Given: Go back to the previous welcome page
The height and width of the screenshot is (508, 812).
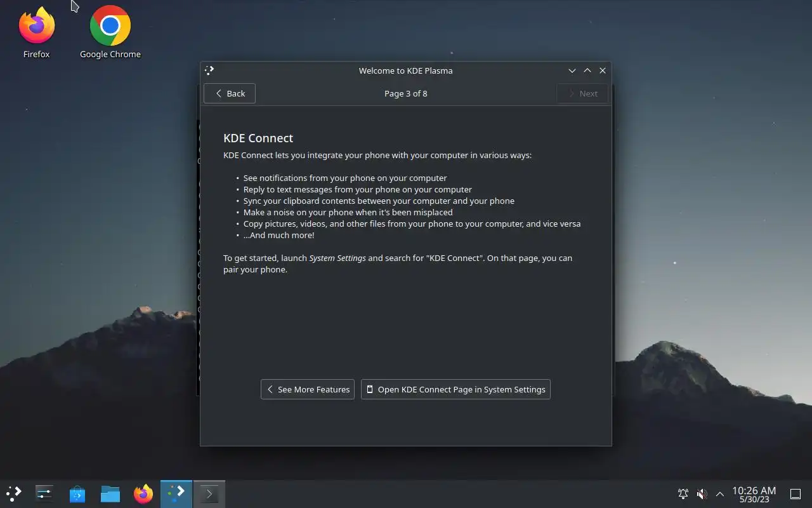Looking at the screenshot, I should point(230,93).
